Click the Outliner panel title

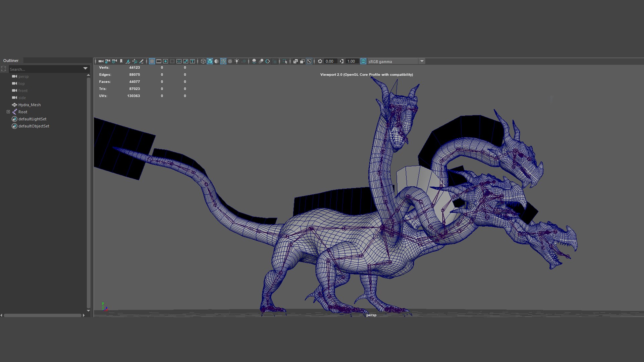(x=11, y=61)
